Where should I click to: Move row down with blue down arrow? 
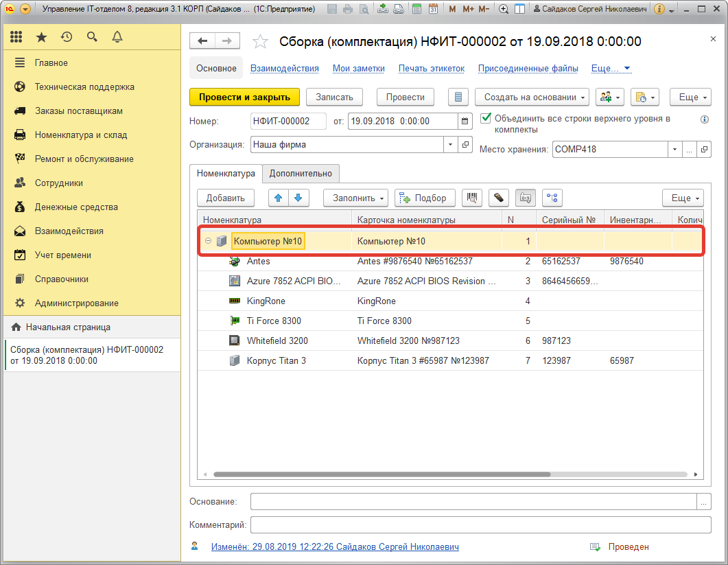click(x=298, y=198)
